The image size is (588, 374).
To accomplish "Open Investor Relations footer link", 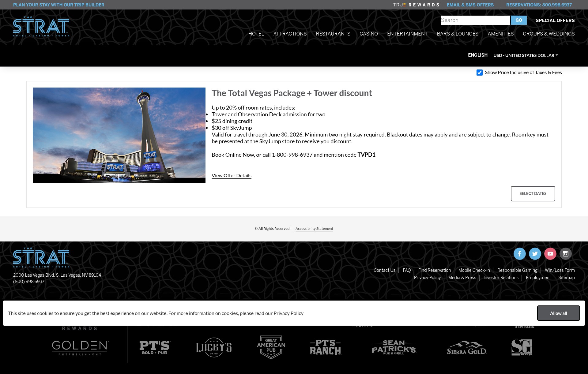I will pos(501,278).
